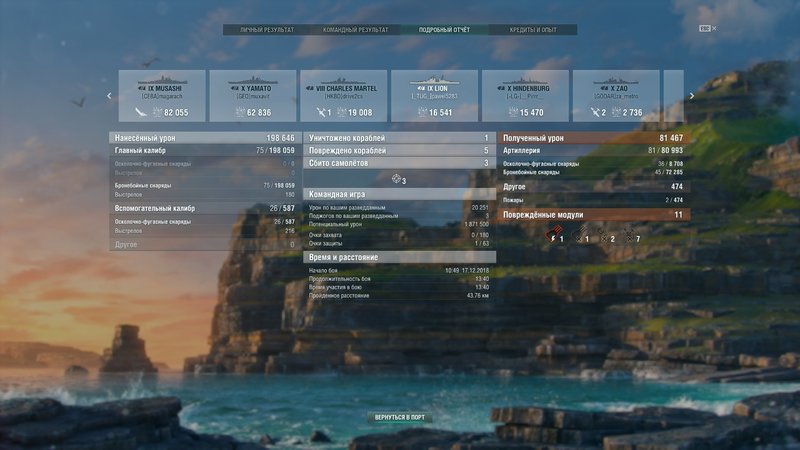
Task: Select the X Hindenburg ship card
Action: (525, 96)
